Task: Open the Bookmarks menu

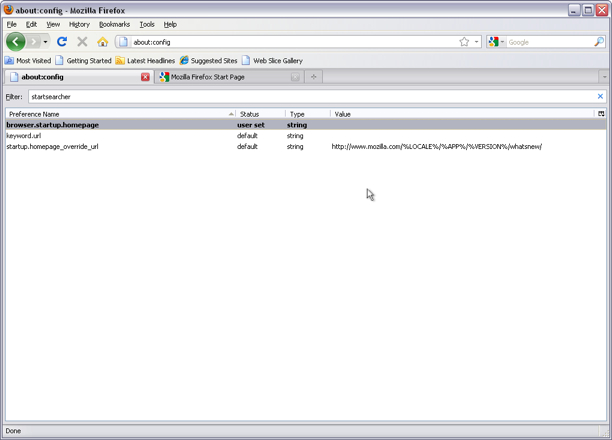Action: (x=114, y=24)
